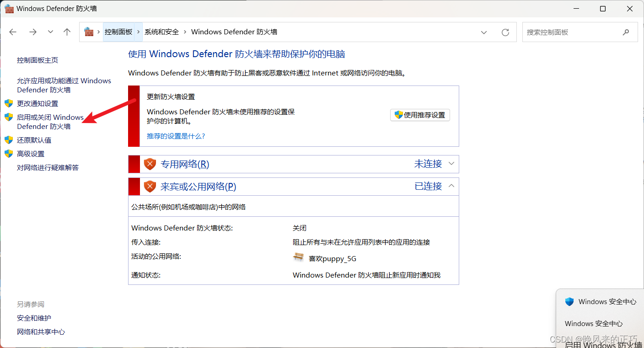Expand chevron next to 未连接
This screenshot has width=644, height=348.
pyautogui.click(x=451, y=164)
